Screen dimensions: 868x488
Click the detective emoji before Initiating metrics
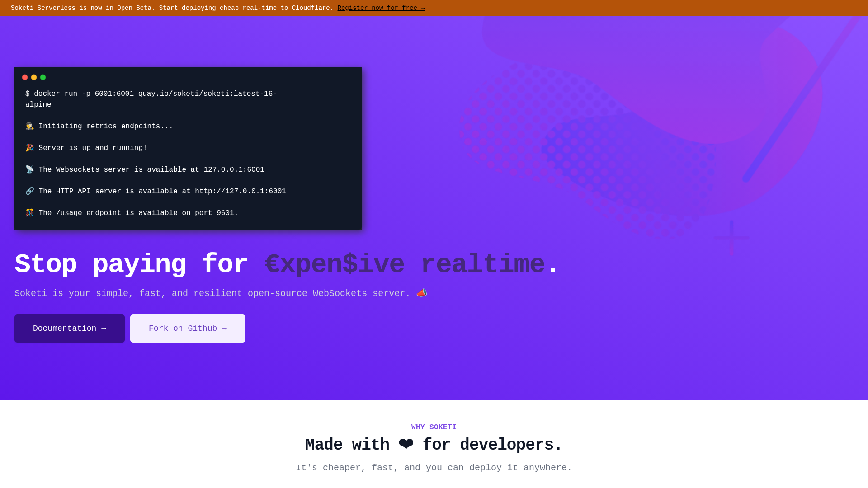pyautogui.click(x=30, y=126)
